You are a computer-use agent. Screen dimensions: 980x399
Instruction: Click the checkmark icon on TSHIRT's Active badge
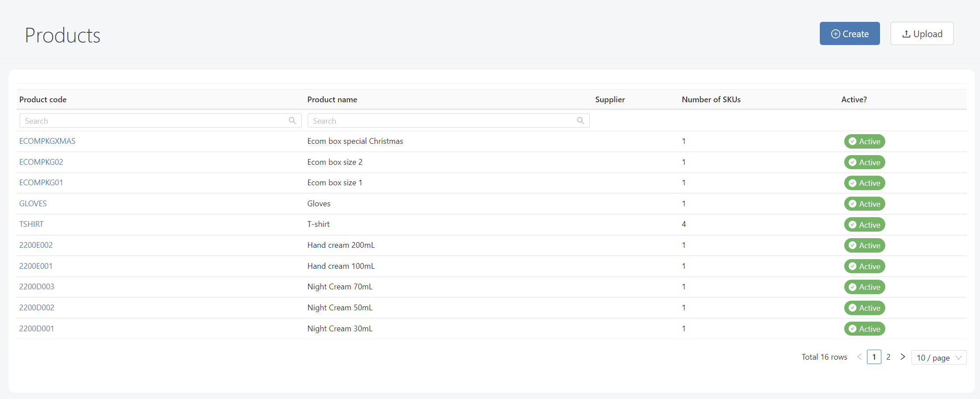click(x=853, y=224)
